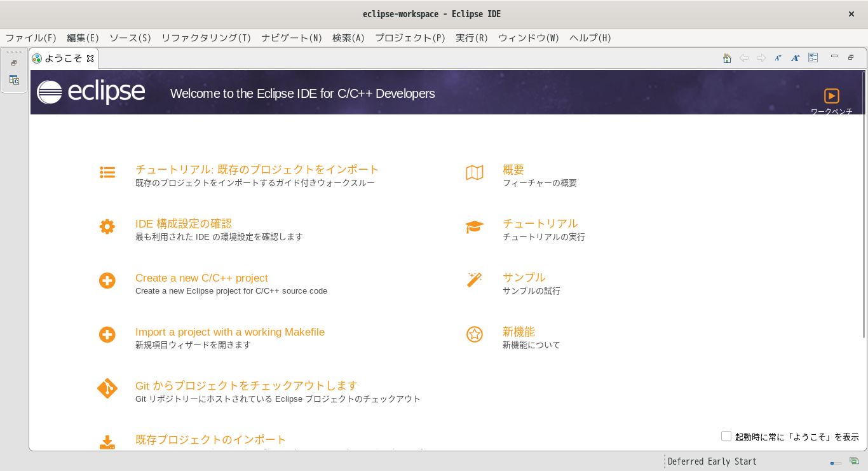Open the 検索(A) menu
868x471 pixels.
[x=349, y=38]
